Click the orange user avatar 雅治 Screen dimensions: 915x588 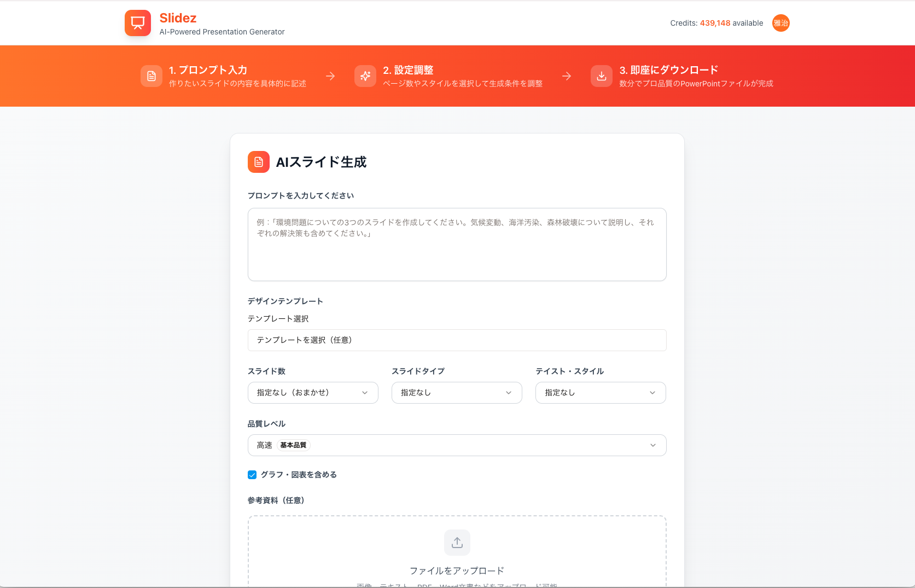point(780,23)
